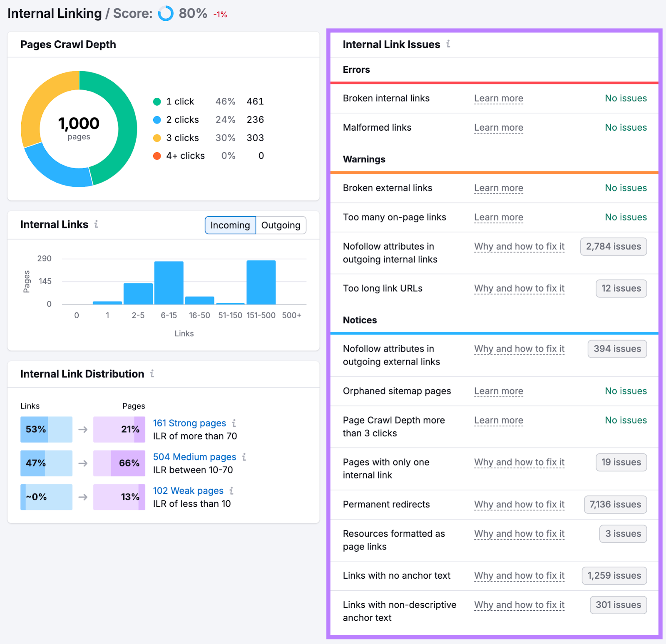Viewport: 666px width, 644px height.
Task: Open 504 Medium pages link
Action: [x=194, y=457]
